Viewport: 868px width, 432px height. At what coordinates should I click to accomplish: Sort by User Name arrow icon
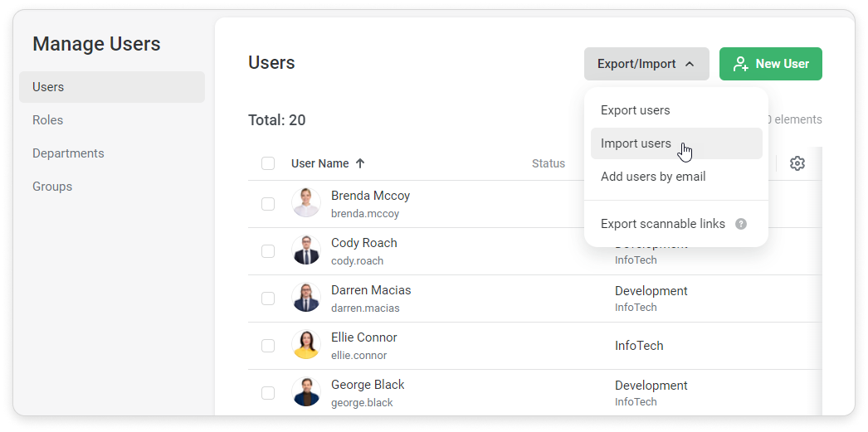pos(360,163)
